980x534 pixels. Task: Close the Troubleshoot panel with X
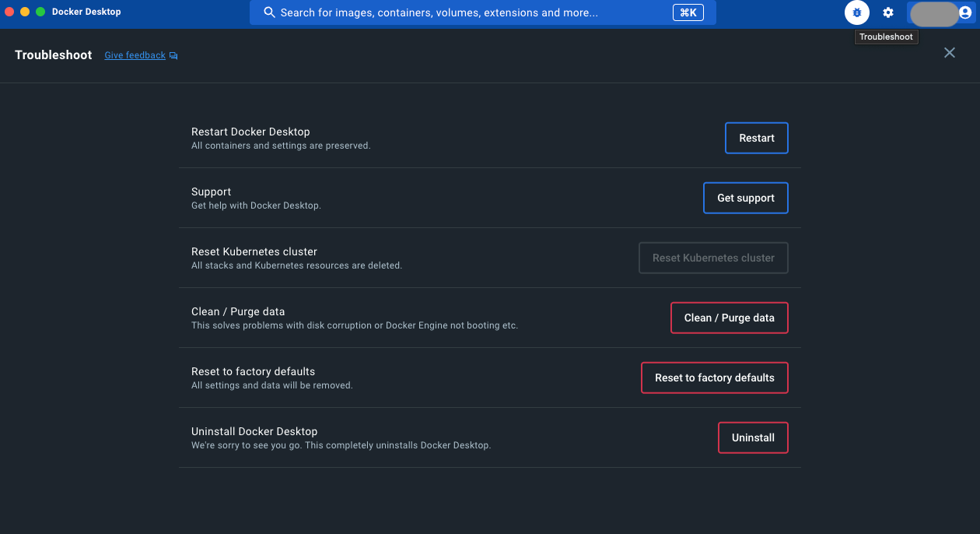(950, 53)
